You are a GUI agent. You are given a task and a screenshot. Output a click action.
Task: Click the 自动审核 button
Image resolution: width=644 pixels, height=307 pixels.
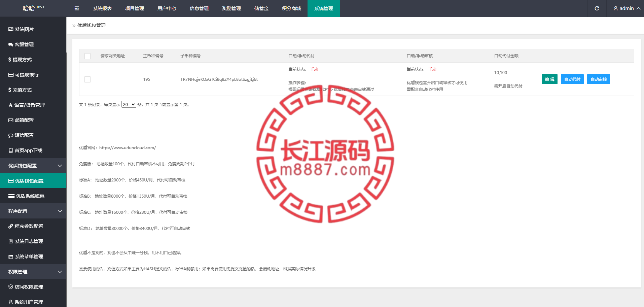[599, 79]
